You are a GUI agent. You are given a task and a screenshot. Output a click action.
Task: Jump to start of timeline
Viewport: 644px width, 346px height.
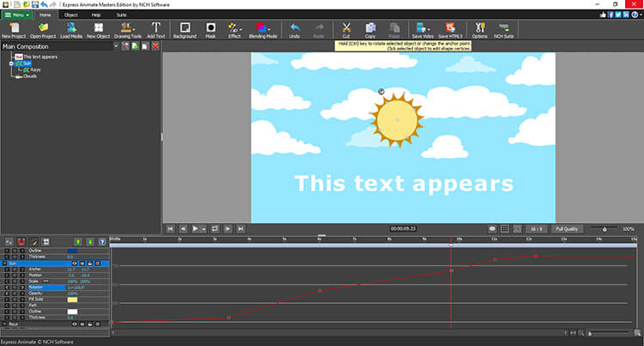pyautogui.click(x=170, y=228)
